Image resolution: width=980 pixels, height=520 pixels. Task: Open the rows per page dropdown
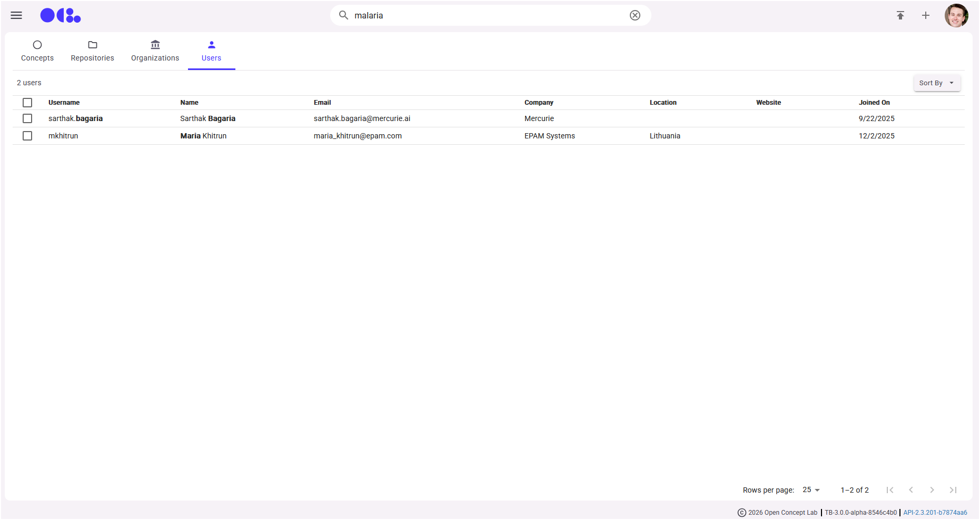coord(811,490)
